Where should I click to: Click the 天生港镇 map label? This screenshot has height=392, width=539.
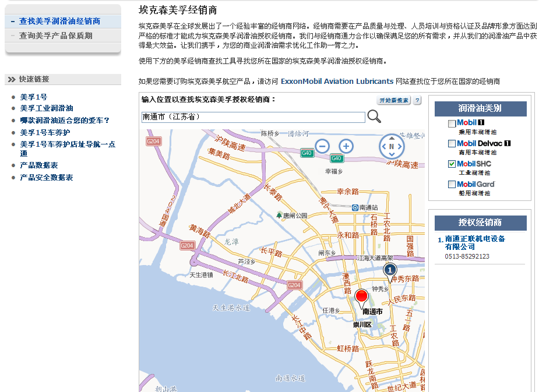pos(202,275)
